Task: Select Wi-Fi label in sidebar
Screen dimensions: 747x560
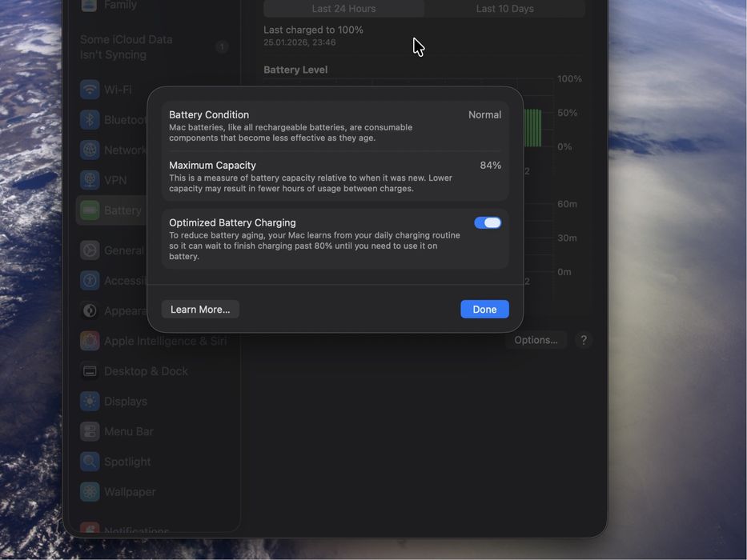Action: 118,90
